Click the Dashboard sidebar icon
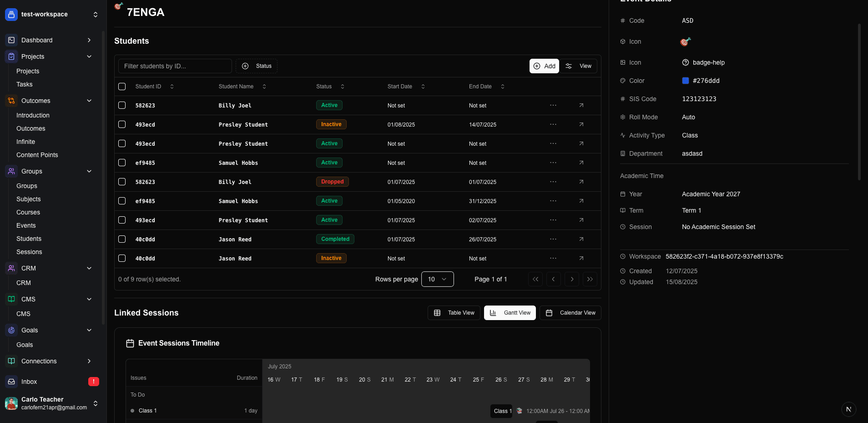This screenshot has width=868, height=423. point(11,40)
